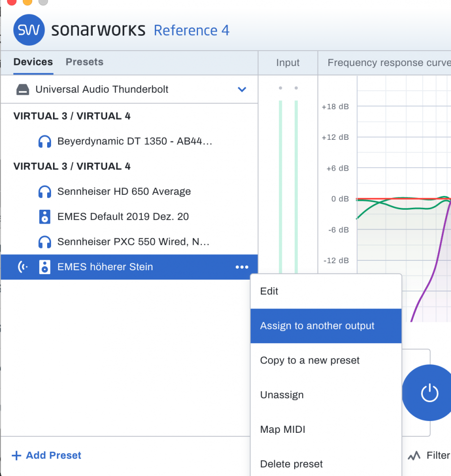Viewport: 451px width, 476px height.
Task: Click the left input level meter
Action: point(280,187)
